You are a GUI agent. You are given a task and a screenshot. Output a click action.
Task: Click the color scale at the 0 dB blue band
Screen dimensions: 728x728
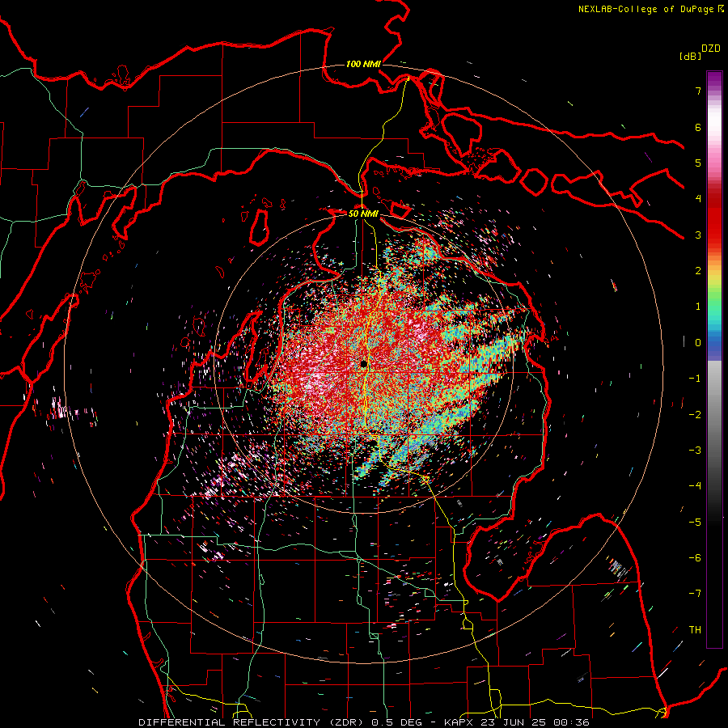[x=714, y=343]
